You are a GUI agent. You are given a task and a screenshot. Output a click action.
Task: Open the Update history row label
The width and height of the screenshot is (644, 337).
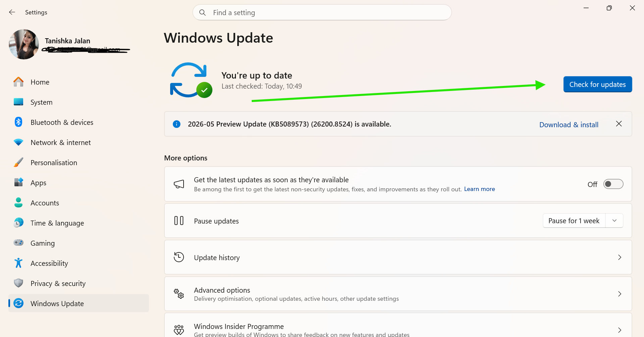pyautogui.click(x=217, y=257)
